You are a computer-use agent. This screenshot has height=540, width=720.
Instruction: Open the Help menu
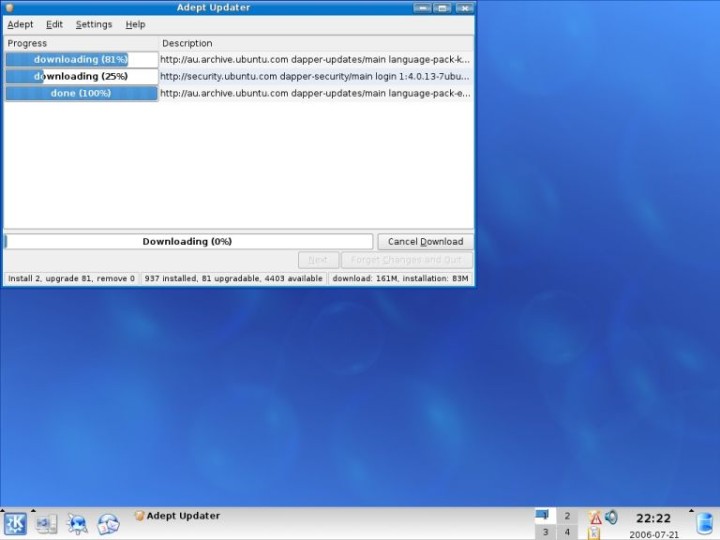pos(135,24)
